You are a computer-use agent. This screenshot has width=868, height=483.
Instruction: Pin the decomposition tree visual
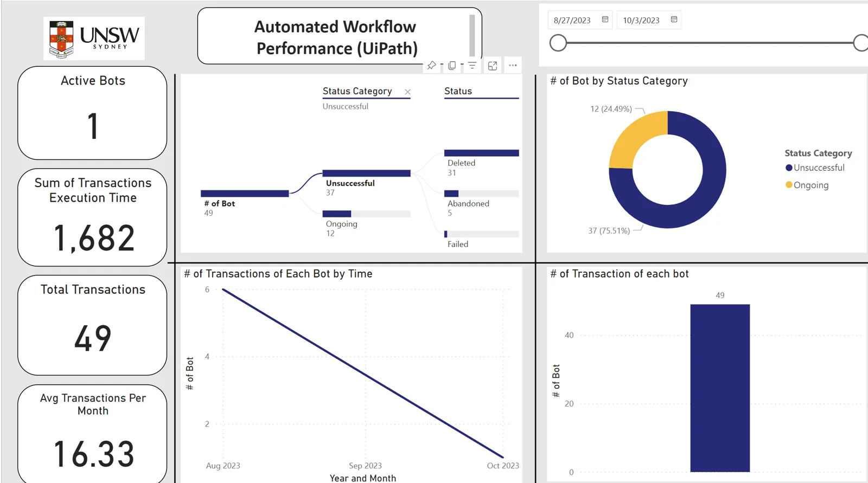[431, 66]
